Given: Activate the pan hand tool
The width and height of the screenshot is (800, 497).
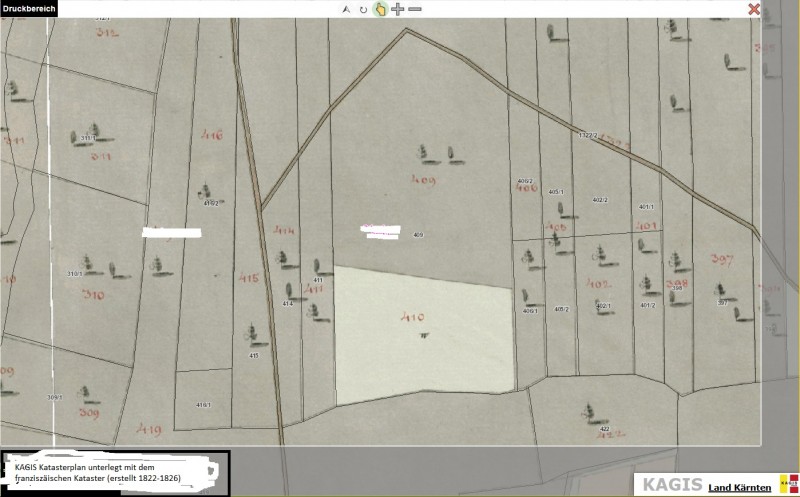Looking at the screenshot, I should click(380, 9).
